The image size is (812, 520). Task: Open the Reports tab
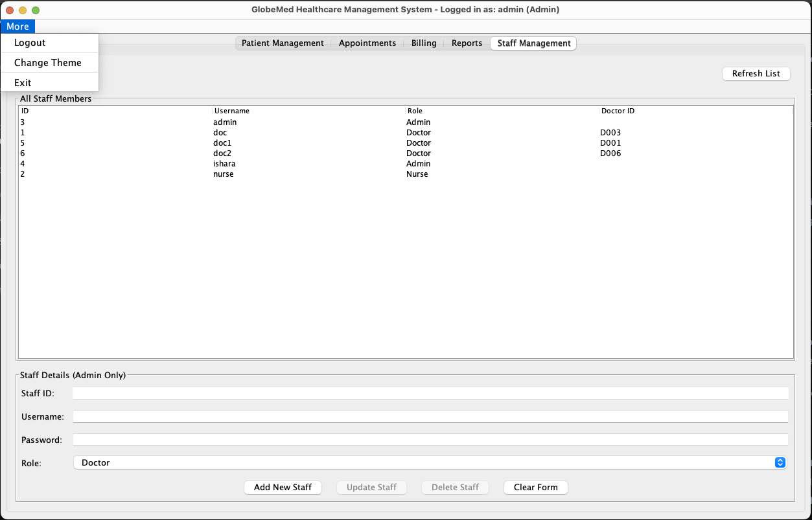(467, 43)
